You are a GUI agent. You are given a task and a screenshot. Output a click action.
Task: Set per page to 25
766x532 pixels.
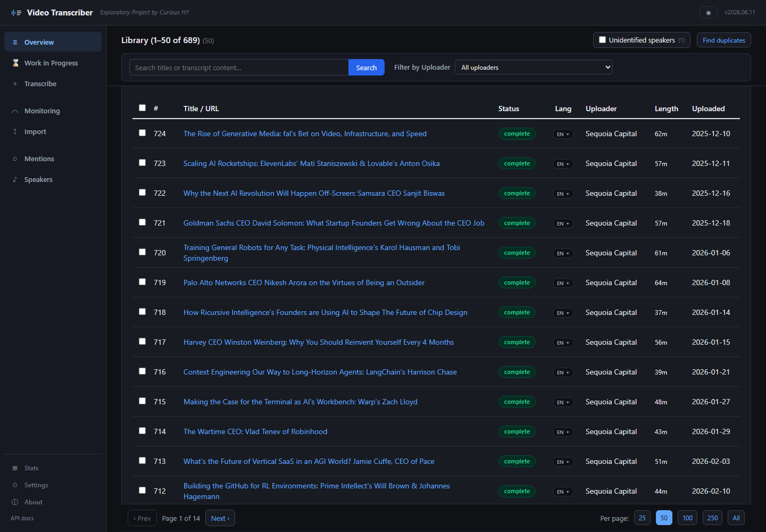[642, 518]
